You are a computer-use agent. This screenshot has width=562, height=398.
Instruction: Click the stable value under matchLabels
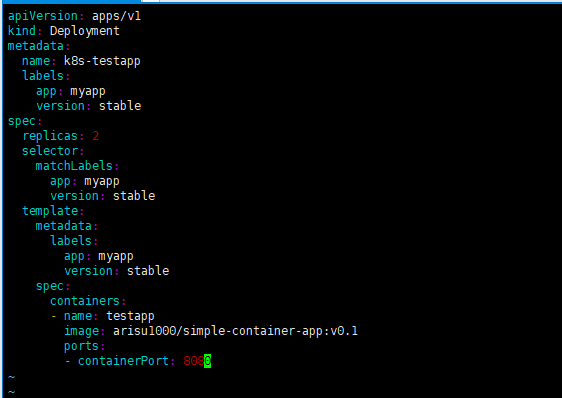point(134,196)
